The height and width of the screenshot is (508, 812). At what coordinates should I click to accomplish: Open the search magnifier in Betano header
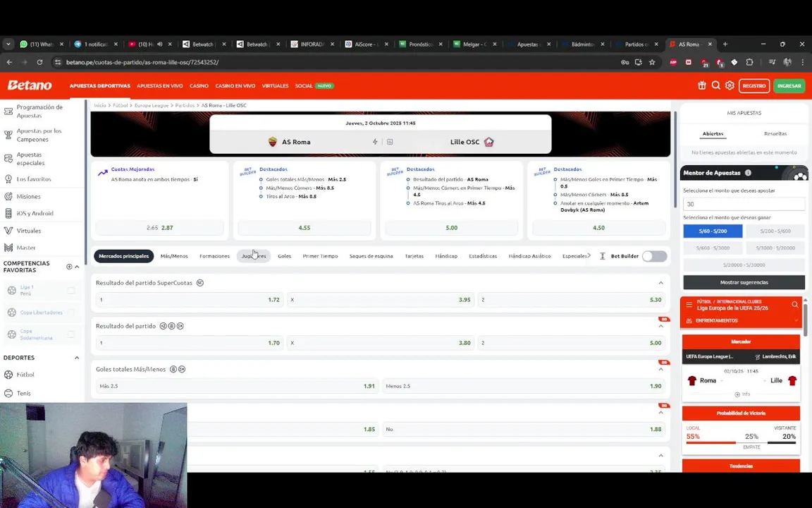[x=715, y=85]
